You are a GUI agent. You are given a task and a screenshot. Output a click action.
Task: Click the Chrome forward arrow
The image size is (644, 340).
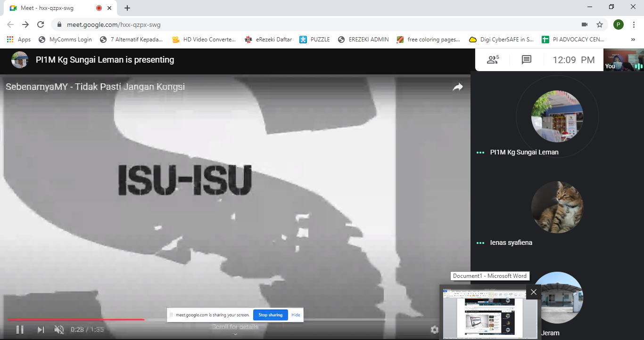coord(25,24)
